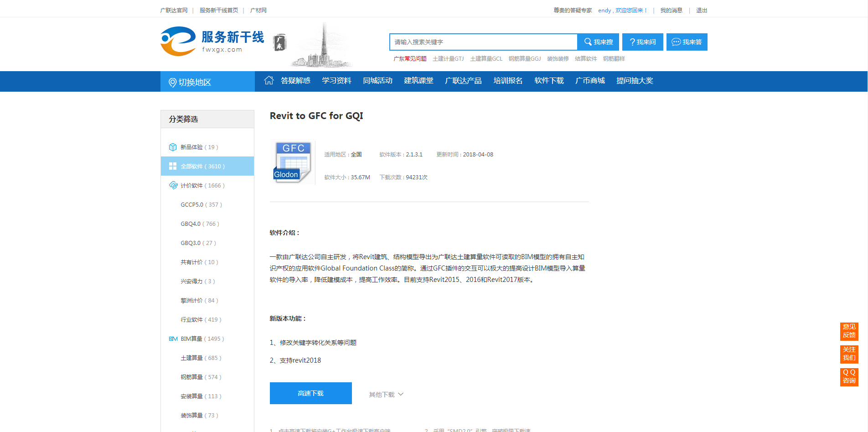Click the 土建算量GCL hot keyword
Screen dimensions: 868x432
coord(486,59)
